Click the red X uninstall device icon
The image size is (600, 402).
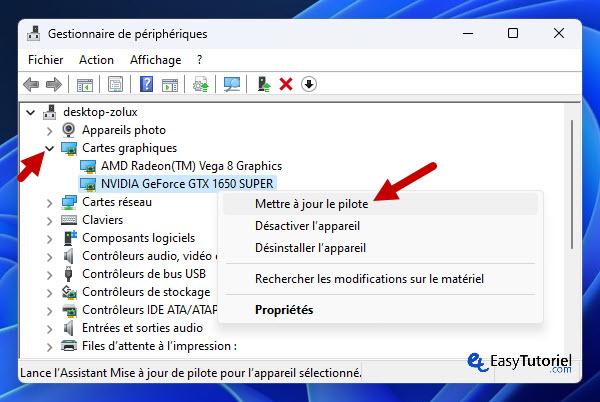(286, 84)
